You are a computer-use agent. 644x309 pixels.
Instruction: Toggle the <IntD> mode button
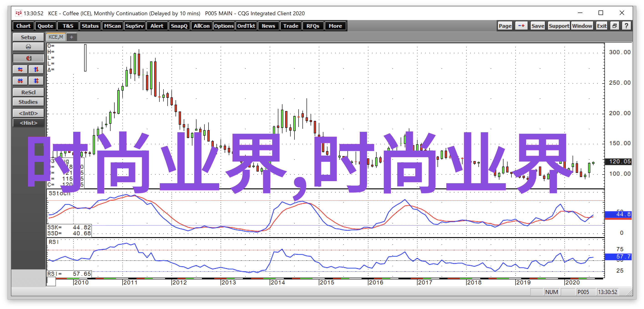[28, 113]
